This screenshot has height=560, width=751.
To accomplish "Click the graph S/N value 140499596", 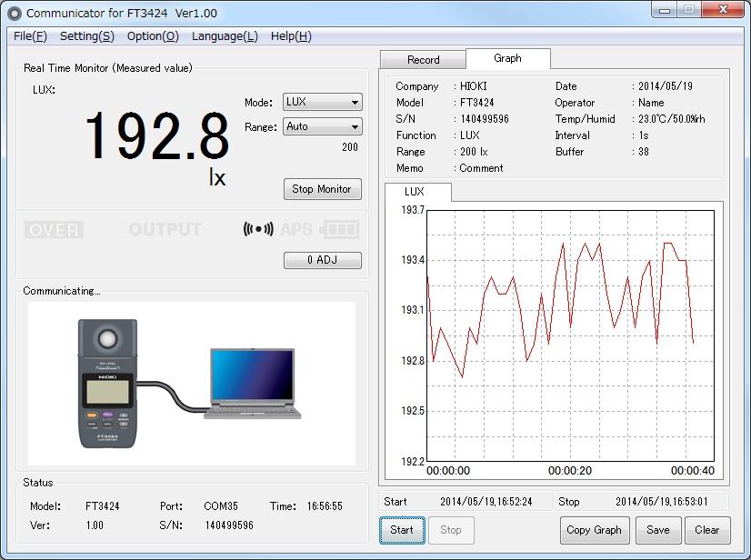I will point(485,119).
